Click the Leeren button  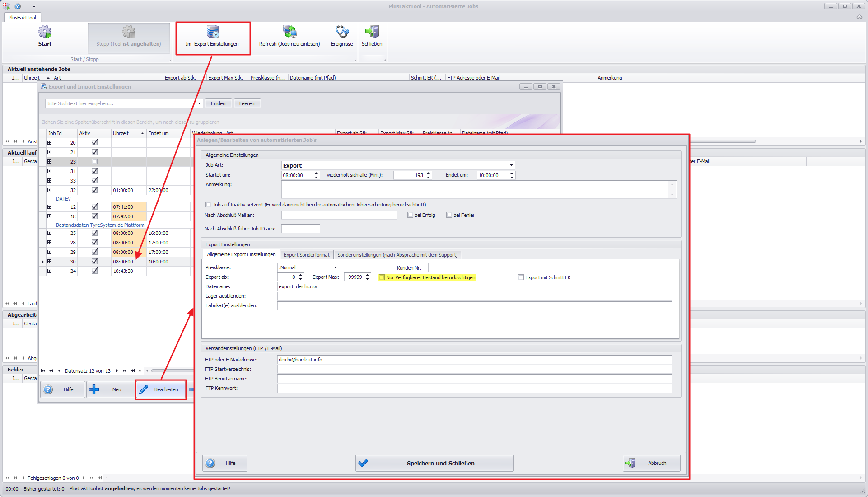point(247,103)
